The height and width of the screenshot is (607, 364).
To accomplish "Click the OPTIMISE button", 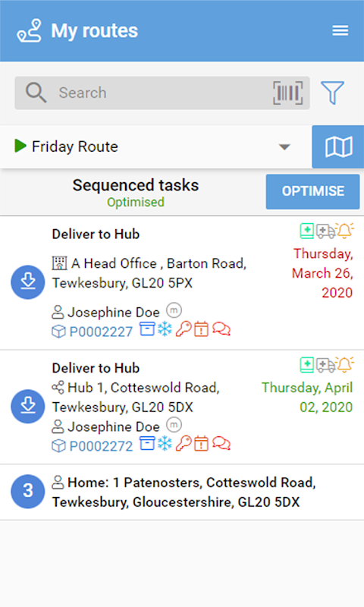I will point(312,191).
